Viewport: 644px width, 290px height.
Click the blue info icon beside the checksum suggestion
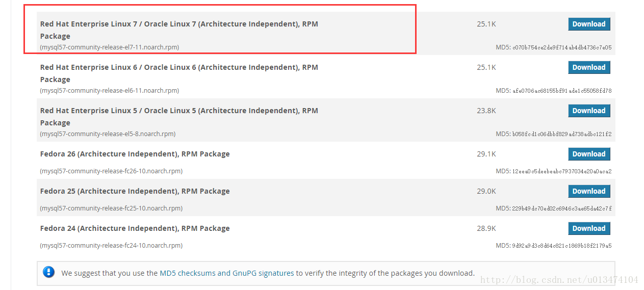point(49,272)
